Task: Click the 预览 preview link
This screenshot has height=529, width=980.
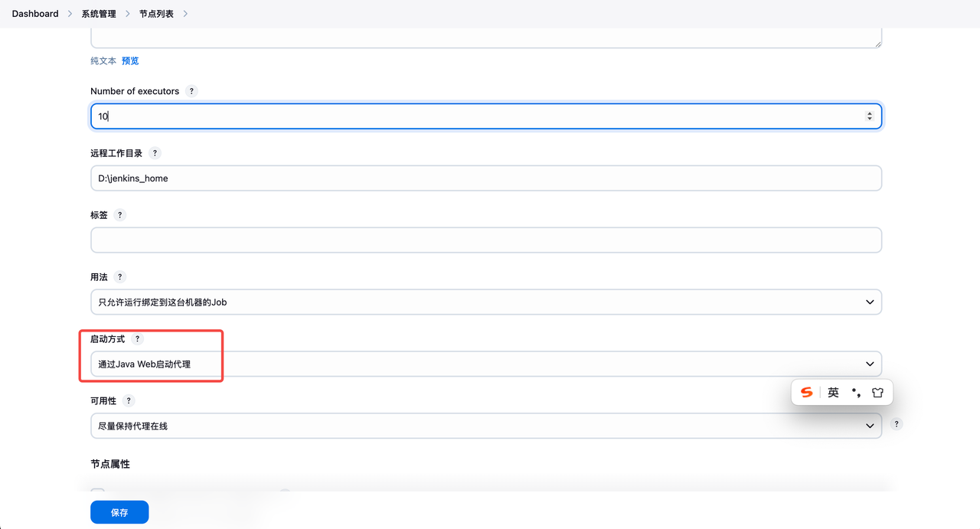Action: (130, 61)
